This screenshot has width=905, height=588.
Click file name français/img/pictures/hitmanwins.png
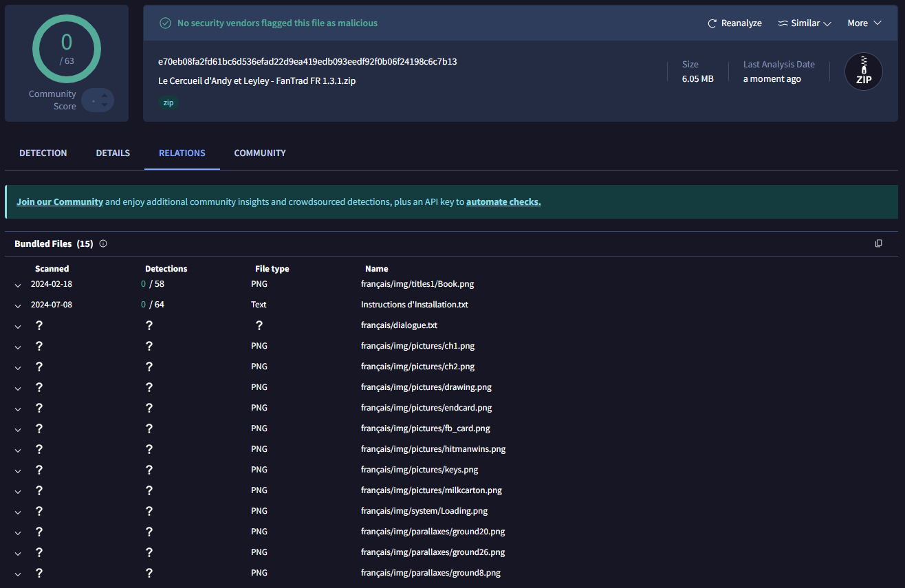click(433, 449)
